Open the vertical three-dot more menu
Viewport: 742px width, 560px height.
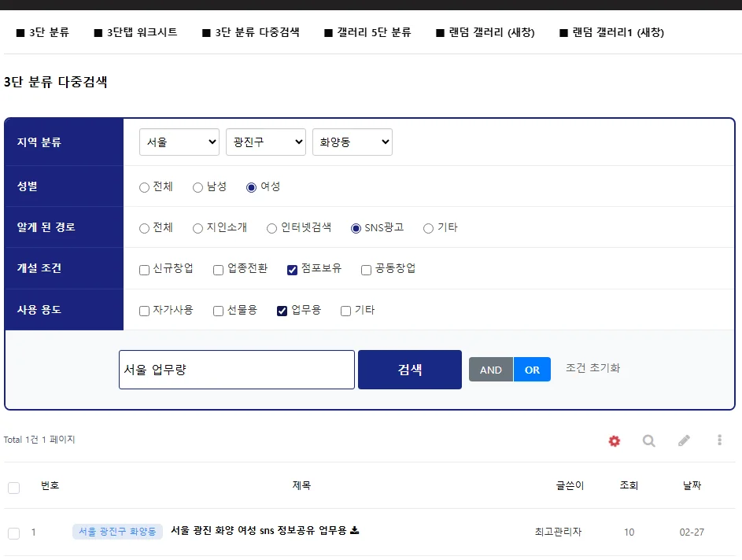(719, 440)
